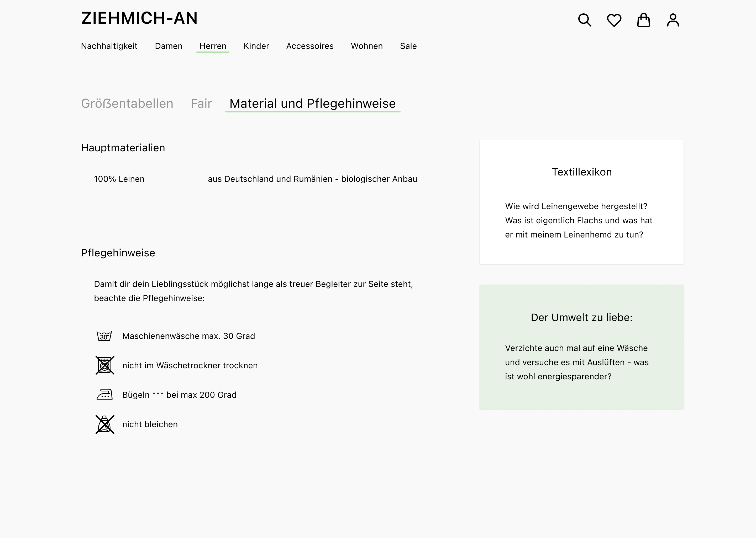Go to the Sale section
756x538 pixels.
408,46
